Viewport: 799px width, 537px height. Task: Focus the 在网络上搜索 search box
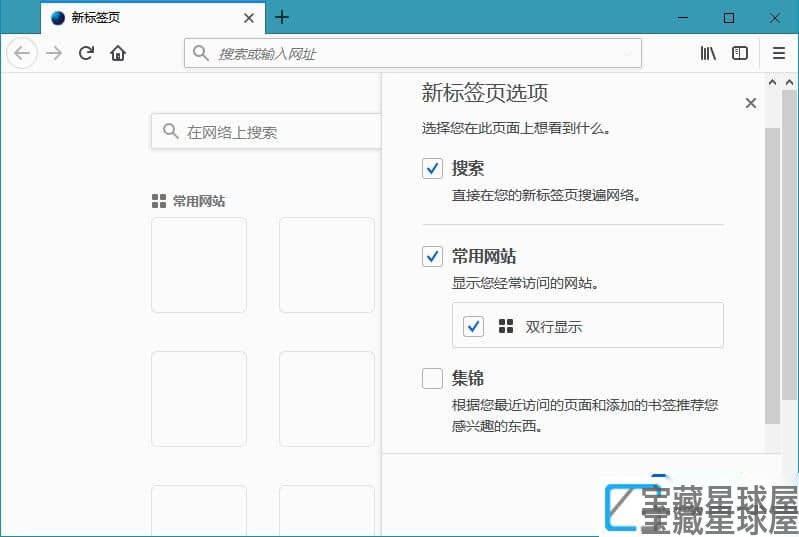coord(267,132)
